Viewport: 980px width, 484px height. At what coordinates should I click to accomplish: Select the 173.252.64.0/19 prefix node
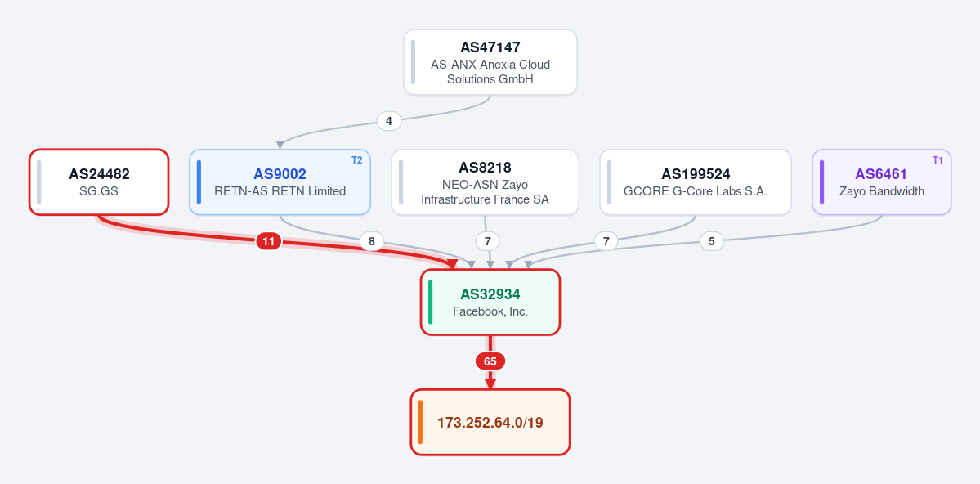click(x=490, y=422)
